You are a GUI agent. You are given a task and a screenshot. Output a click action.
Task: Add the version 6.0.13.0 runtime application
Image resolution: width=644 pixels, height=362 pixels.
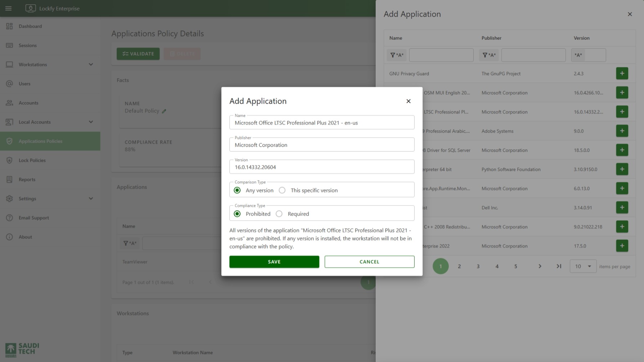pyautogui.click(x=622, y=188)
